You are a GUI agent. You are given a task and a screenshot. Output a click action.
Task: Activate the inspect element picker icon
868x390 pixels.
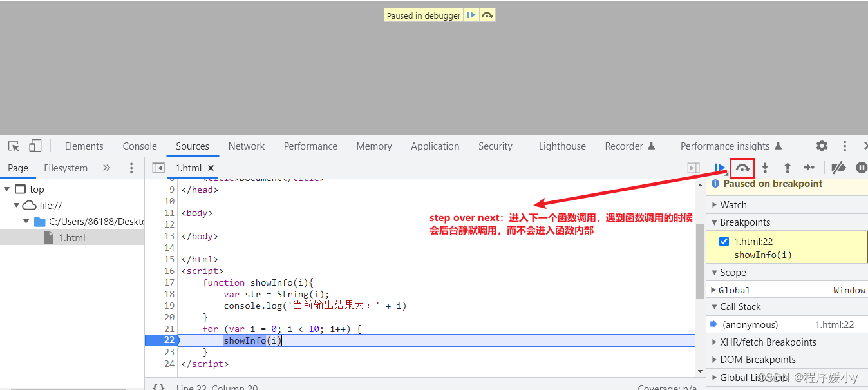click(14, 146)
